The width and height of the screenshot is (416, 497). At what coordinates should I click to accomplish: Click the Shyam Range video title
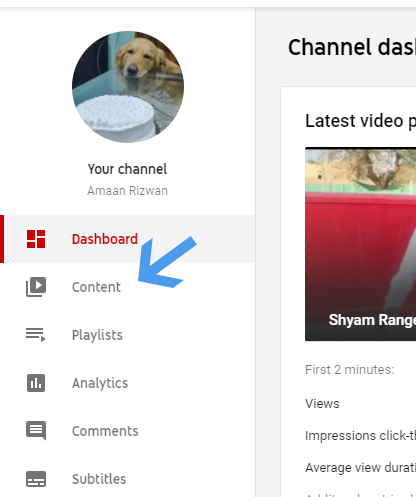click(372, 320)
